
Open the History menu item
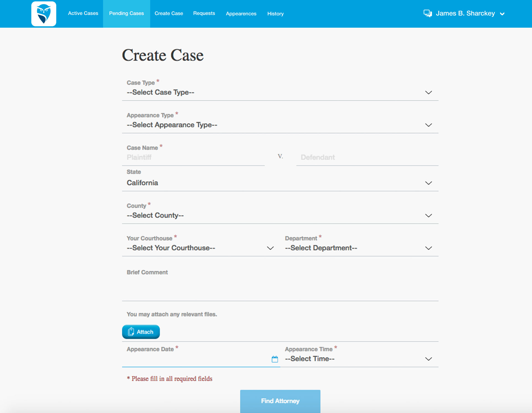(275, 14)
